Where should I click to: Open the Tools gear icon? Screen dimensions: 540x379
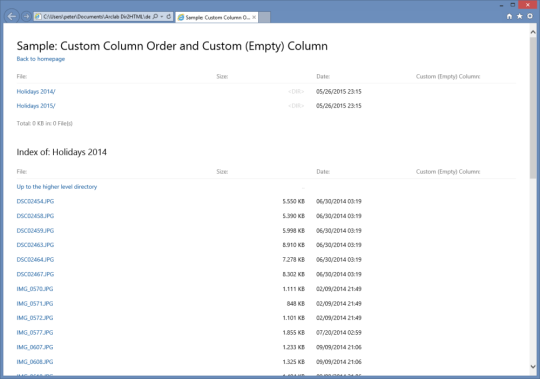point(530,16)
